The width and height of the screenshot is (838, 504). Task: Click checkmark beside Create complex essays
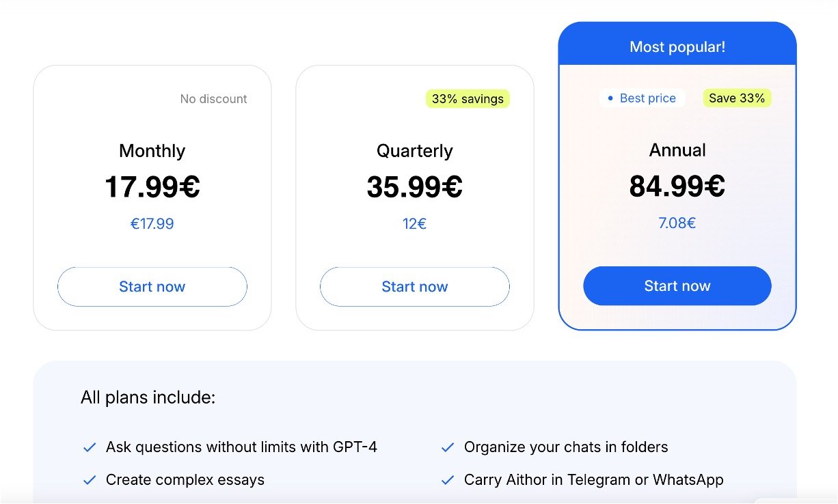point(89,480)
